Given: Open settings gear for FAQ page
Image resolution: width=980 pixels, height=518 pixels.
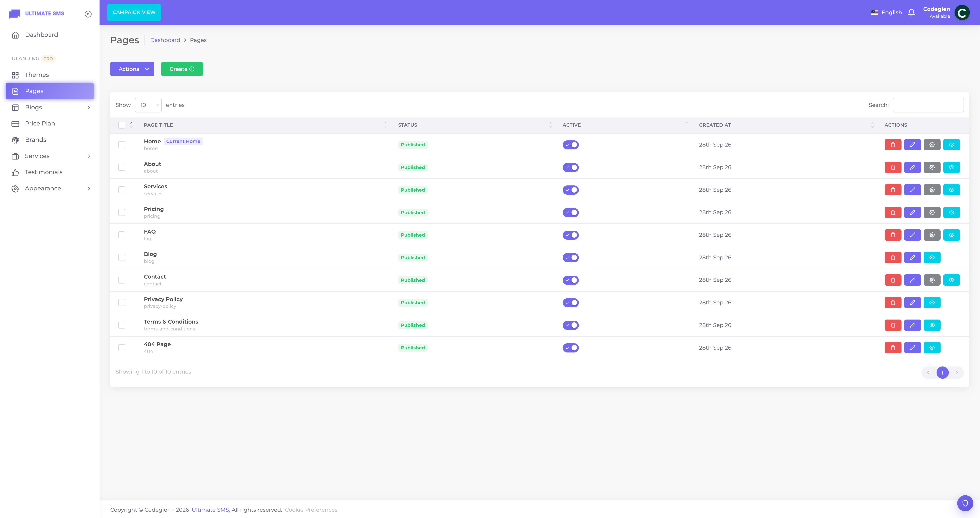Looking at the screenshot, I should click(932, 235).
